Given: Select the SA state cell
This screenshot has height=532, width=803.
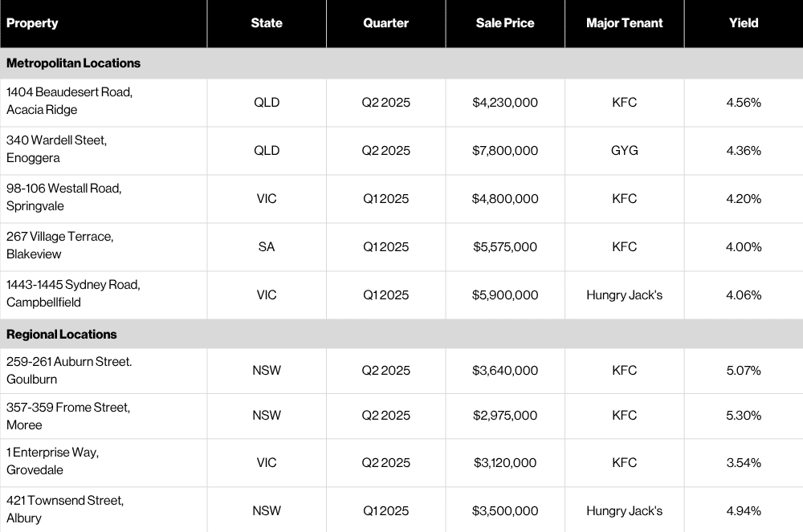Looking at the screenshot, I should [267, 247].
